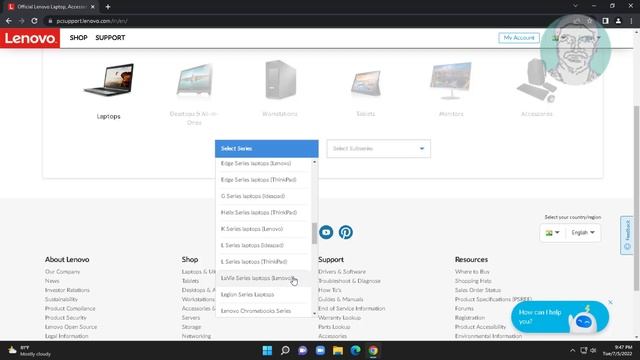Image resolution: width=640 pixels, height=360 pixels.
Task: Open the Select Subseries dropdown
Action: coord(378,149)
